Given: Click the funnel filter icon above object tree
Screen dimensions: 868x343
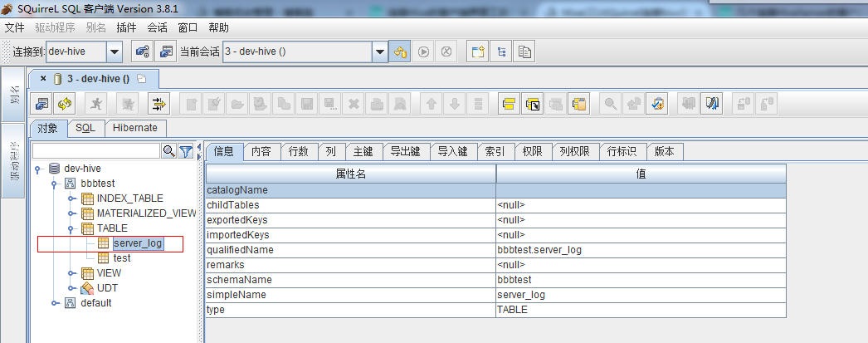Looking at the screenshot, I should (185, 150).
